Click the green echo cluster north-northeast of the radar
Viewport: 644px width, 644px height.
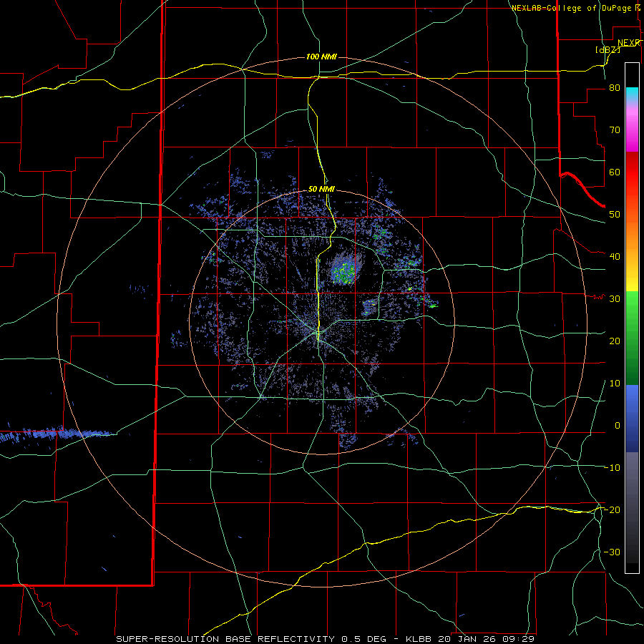[x=344, y=273]
